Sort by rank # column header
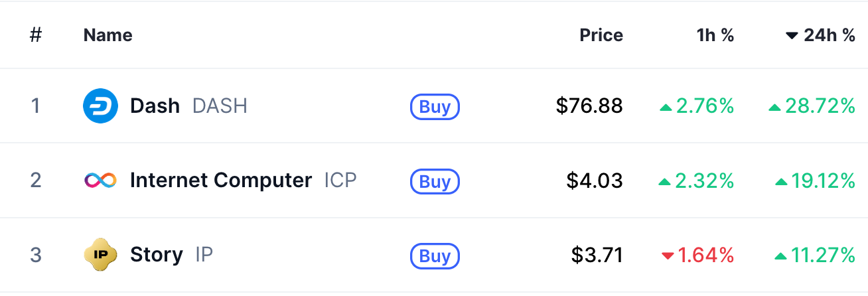This screenshot has height=296, width=868. (x=36, y=36)
